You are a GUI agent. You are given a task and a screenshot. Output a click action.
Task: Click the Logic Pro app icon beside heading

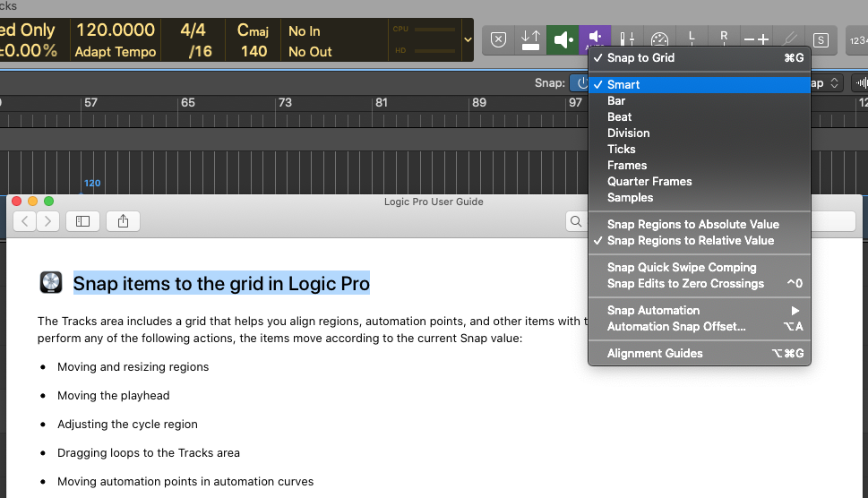click(x=51, y=283)
